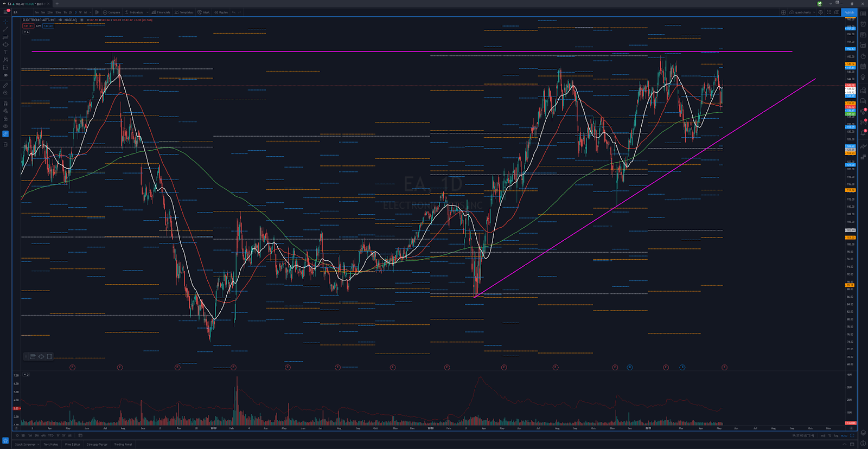Select the measure ruler tool
Screen dimensions: 868x449
pos(5,85)
